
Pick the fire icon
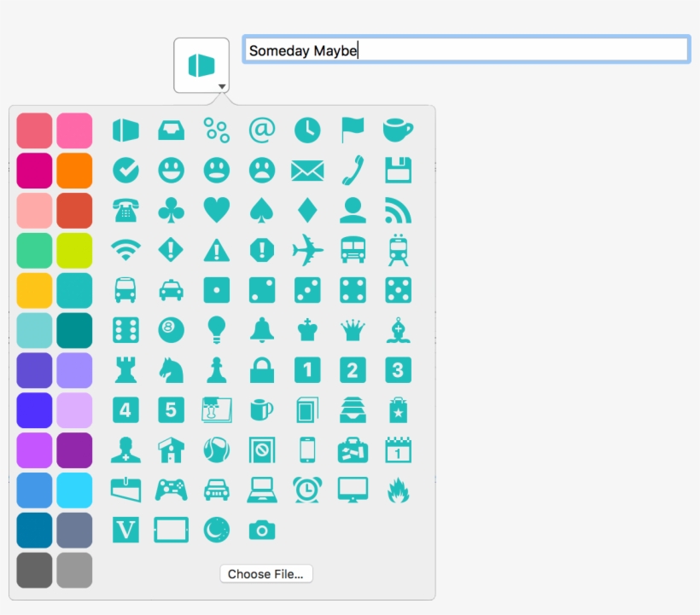(398, 490)
